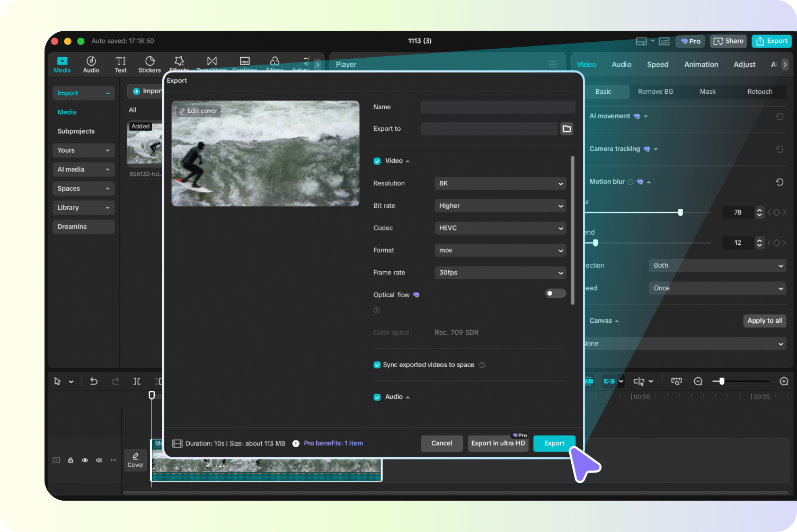Select the split tool above the timeline
Image resolution: width=797 pixels, height=532 pixels.
coord(136,381)
